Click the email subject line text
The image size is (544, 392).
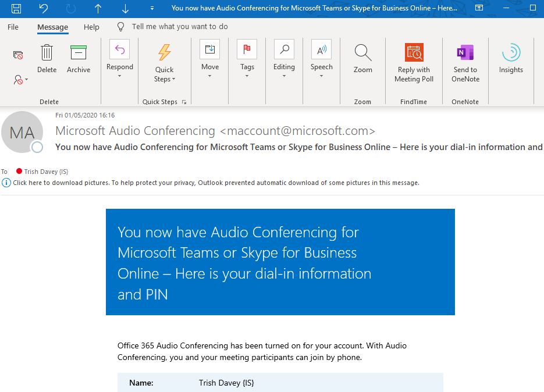coord(299,147)
